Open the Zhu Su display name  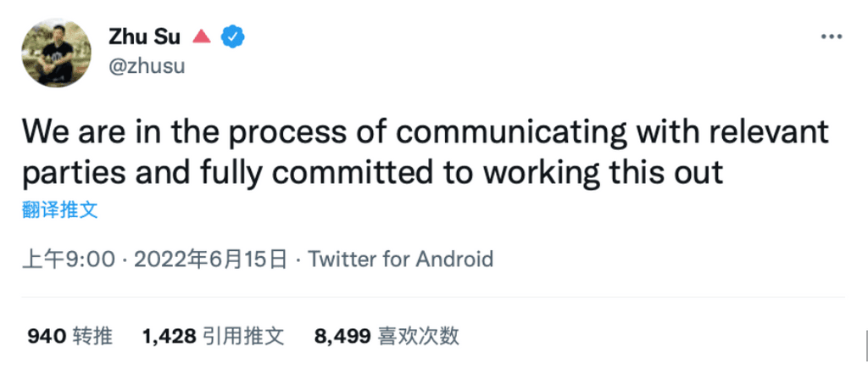(x=144, y=36)
